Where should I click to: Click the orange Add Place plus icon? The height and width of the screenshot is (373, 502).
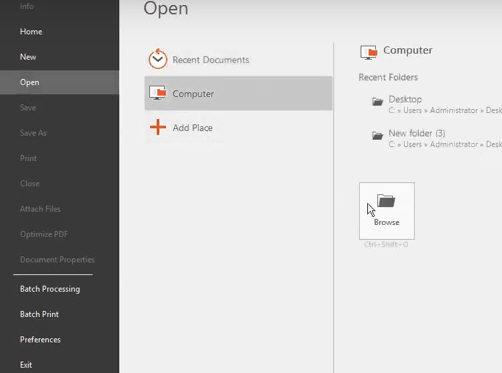[158, 127]
